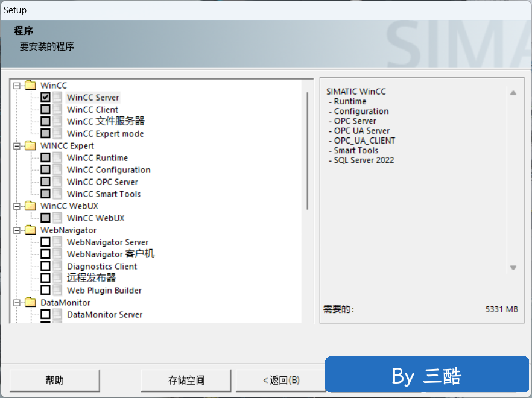This screenshot has width=532, height=398.
Task: Check the 远程发布器 checkbox
Action: click(x=45, y=278)
